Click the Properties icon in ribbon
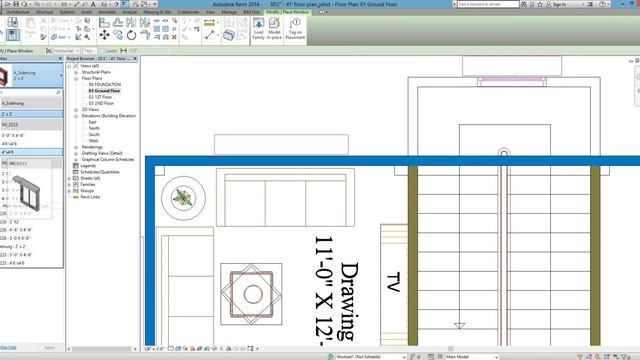This screenshot has height=360, width=640. [x=12, y=35]
